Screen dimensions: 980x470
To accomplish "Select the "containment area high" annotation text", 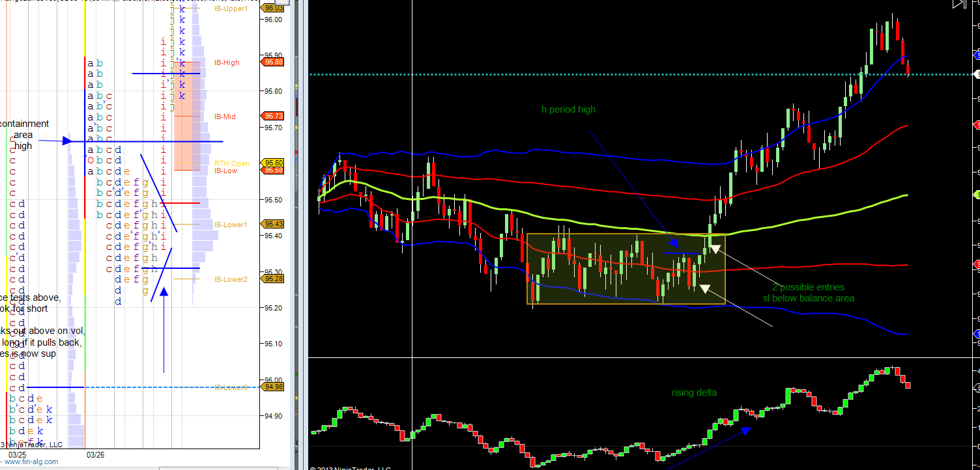I will (x=23, y=135).
